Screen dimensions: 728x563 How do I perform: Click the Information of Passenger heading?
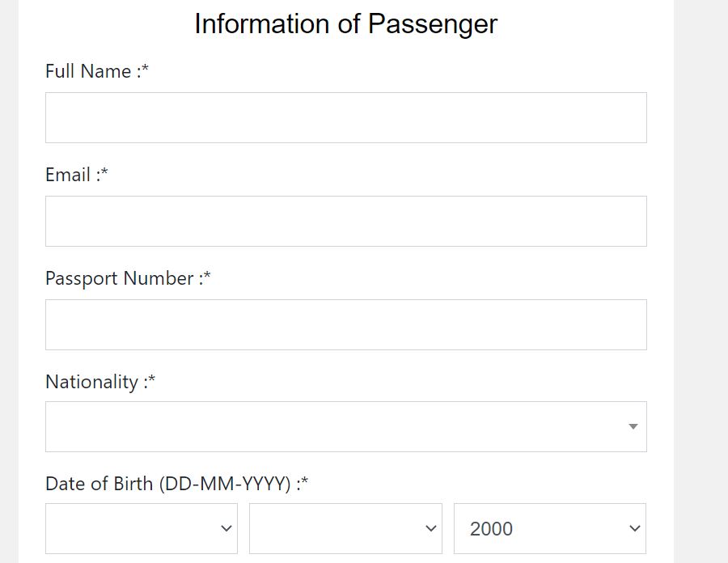345,23
